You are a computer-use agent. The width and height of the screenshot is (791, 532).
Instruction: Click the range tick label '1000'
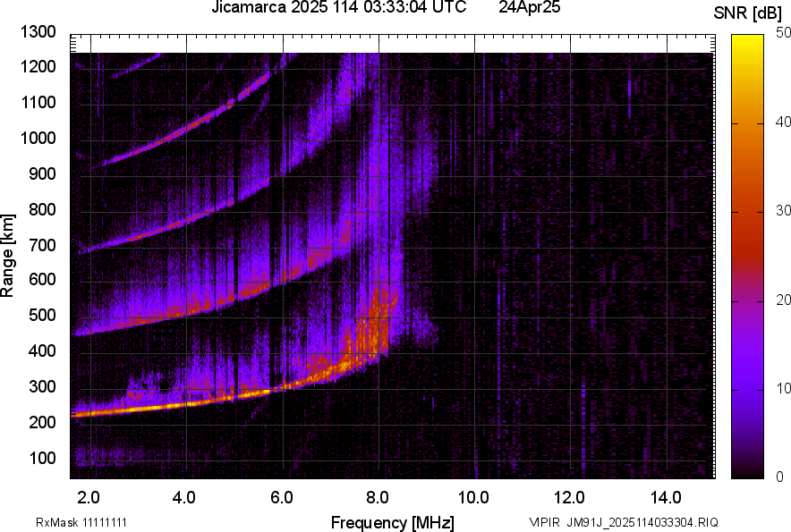coord(38,138)
